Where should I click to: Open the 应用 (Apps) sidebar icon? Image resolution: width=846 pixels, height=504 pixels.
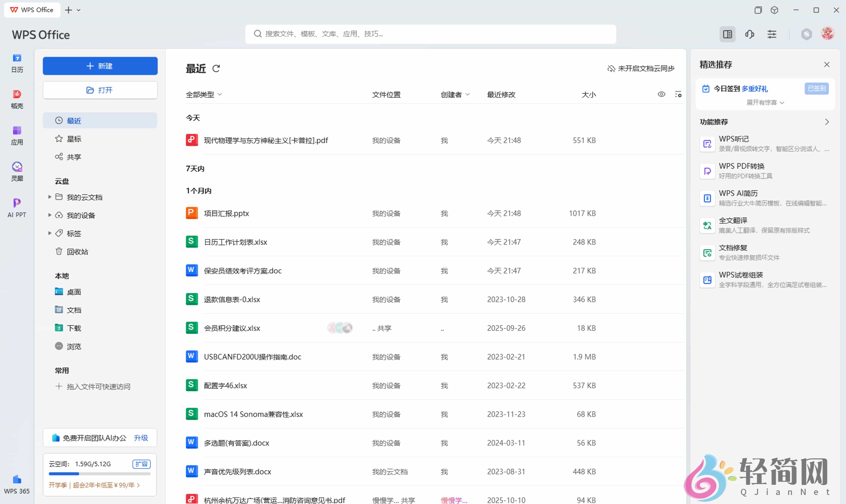[x=17, y=135]
